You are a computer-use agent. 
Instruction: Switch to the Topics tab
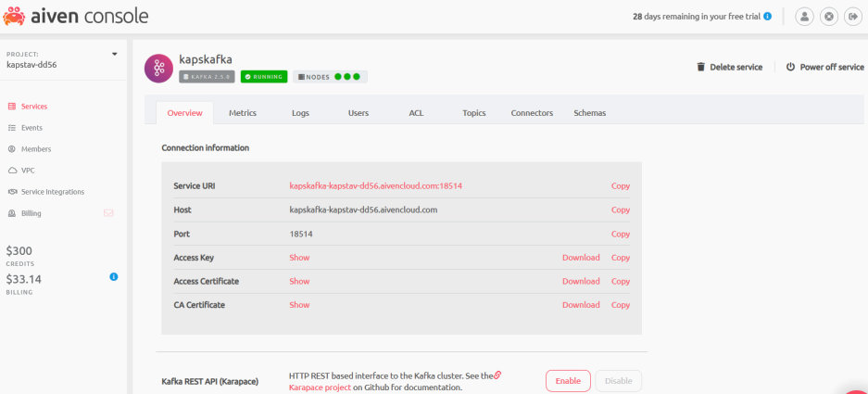point(474,113)
